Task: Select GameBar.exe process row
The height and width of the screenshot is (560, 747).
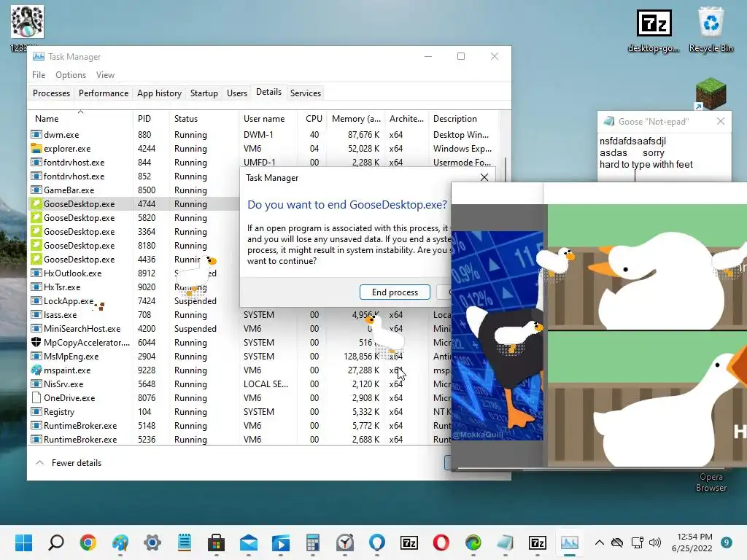Action: pyautogui.click(x=134, y=190)
